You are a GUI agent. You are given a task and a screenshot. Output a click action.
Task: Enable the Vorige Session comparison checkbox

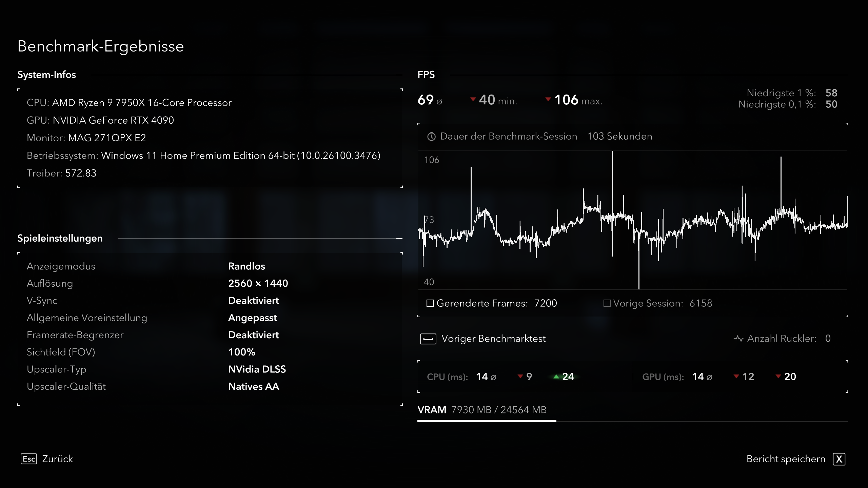(x=607, y=303)
